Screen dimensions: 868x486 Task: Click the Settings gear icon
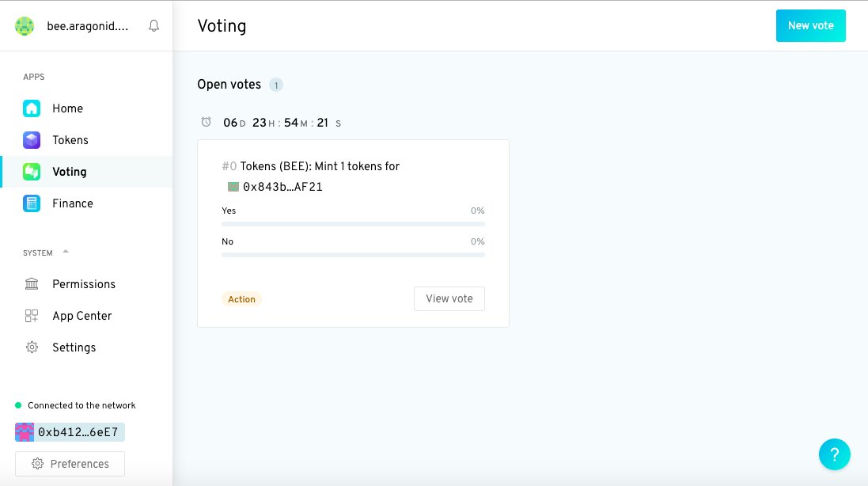coord(32,347)
